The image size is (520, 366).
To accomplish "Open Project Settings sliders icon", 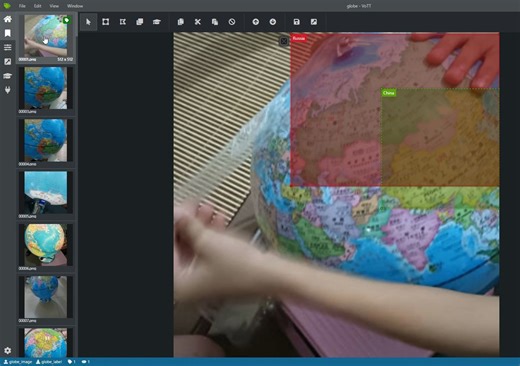I will [x=8, y=47].
